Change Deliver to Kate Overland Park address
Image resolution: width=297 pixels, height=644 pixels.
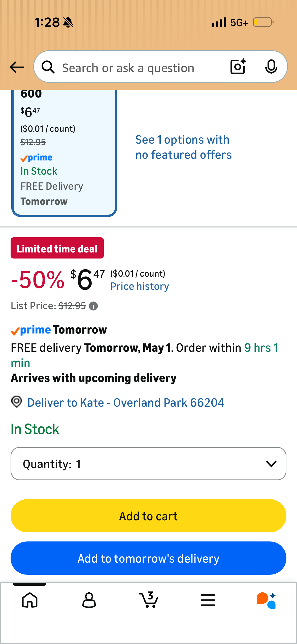click(126, 402)
